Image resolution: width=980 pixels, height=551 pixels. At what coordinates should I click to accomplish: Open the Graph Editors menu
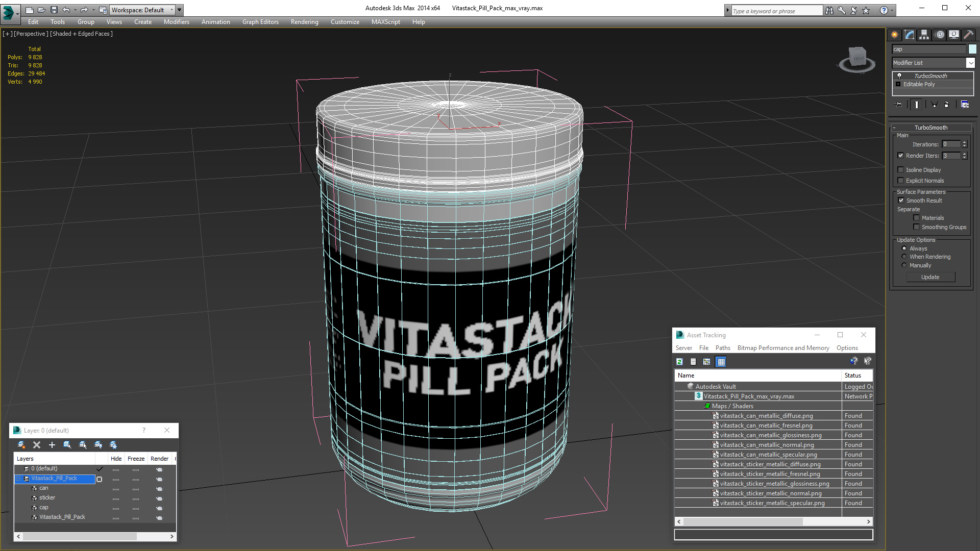pos(260,22)
